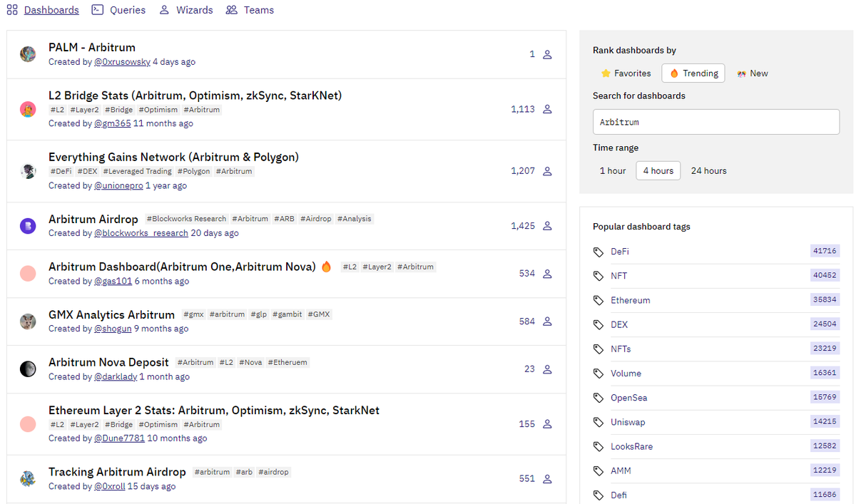The width and height of the screenshot is (856, 504).
Task: Select the LooksRare popular tag
Action: [x=631, y=446]
